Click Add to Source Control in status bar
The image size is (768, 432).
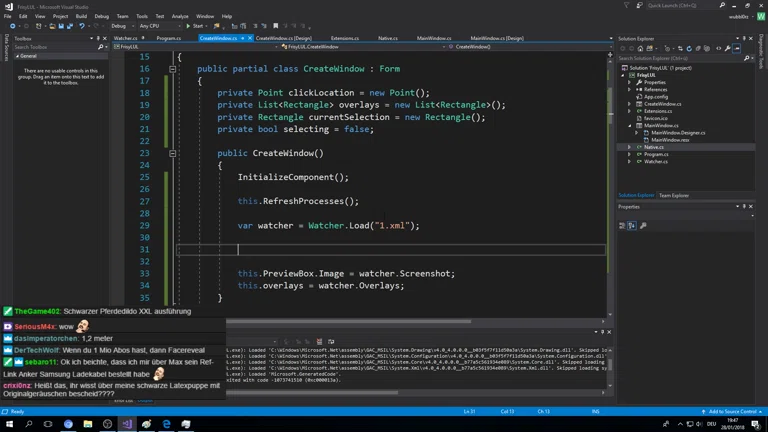point(733,411)
